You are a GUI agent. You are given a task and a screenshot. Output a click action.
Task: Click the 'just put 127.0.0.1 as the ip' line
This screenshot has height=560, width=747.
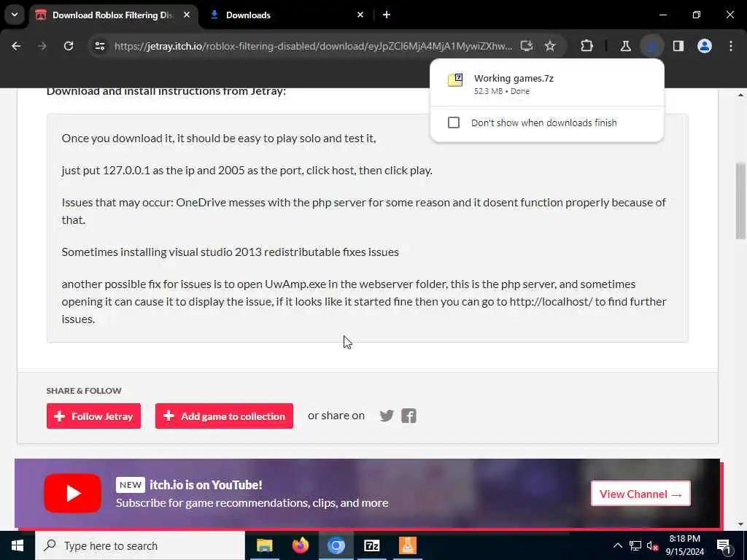[247, 170]
